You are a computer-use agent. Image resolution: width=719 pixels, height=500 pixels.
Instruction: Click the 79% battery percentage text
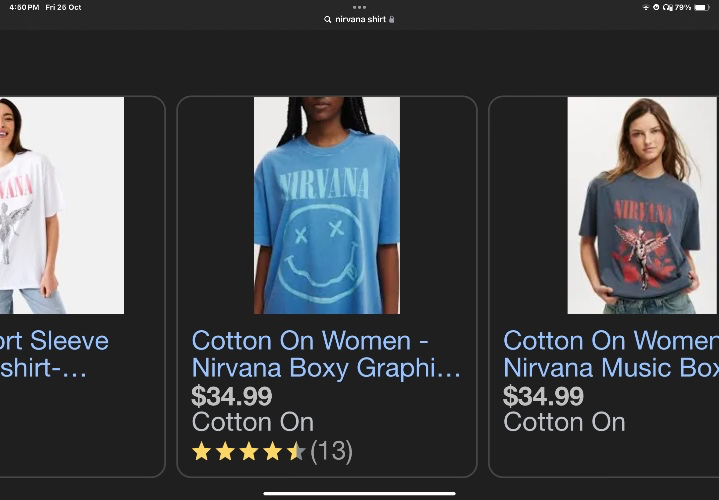(x=683, y=7)
